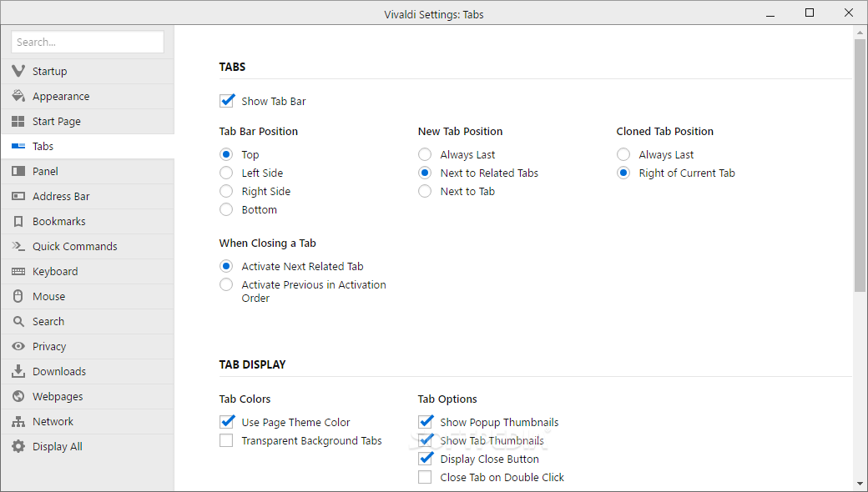Click the Network hierarchy icon
Viewport: 868px width, 492px height.
(x=18, y=421)
